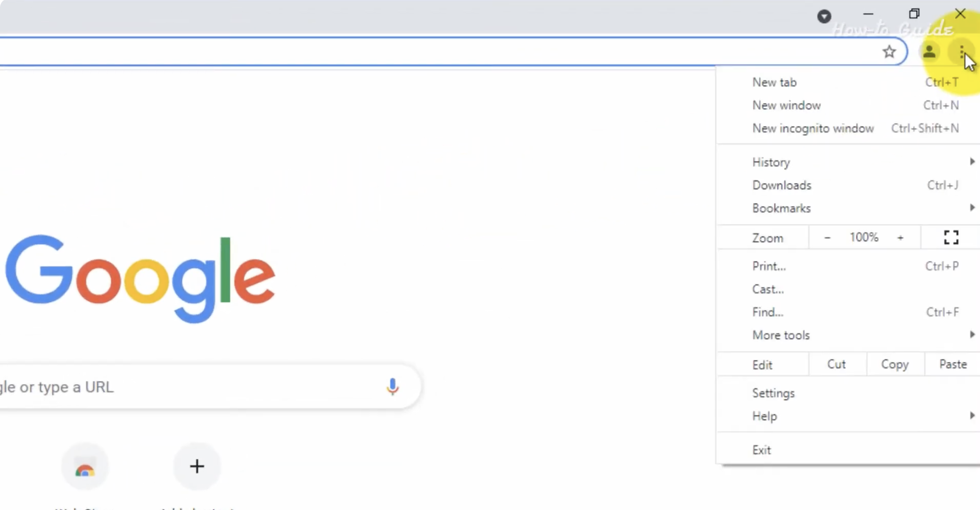Click the Web Store shortcut icon
Screen dimensions: 980x510
(85, 467)
